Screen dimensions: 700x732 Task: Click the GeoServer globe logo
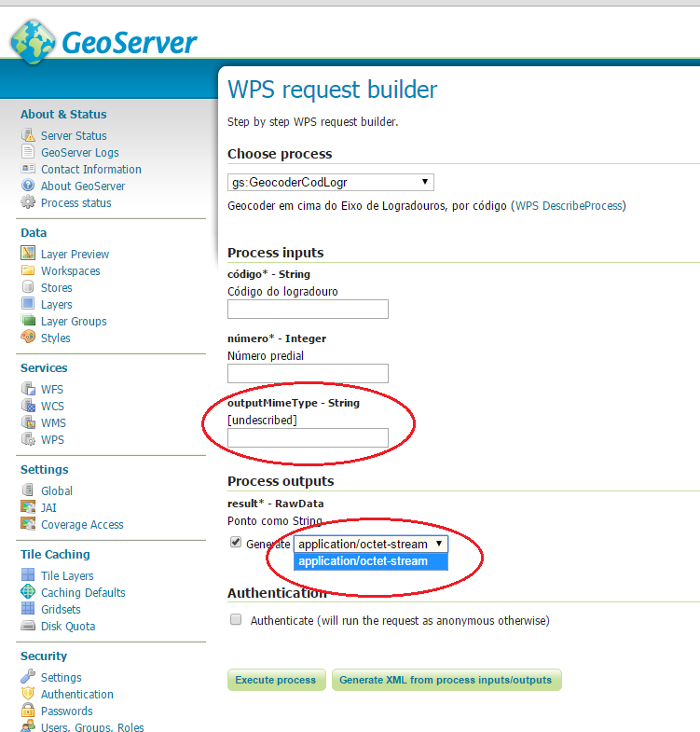pos(33,42)
